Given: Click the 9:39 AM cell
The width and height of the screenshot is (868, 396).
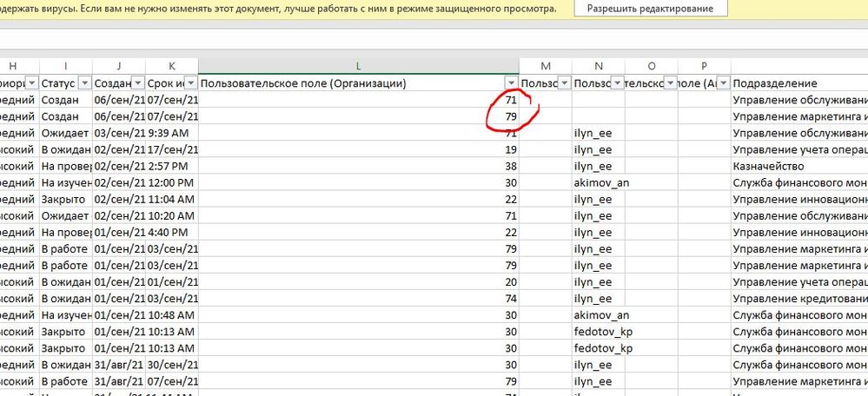Looking at the screenshot, I should pos(172,133).
